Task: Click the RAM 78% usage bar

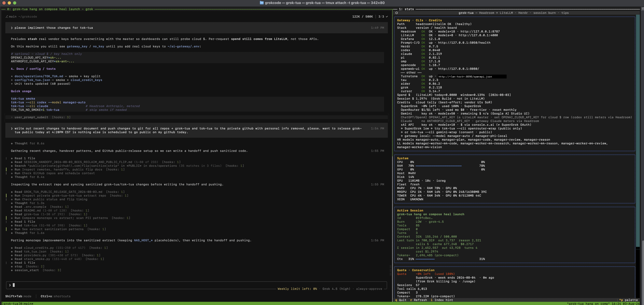Action: 438,166
